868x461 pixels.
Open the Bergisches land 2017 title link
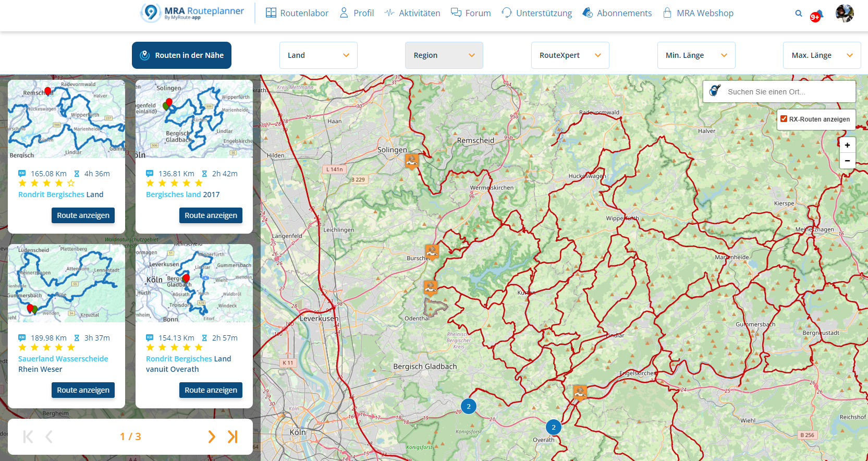pos(182,195)
